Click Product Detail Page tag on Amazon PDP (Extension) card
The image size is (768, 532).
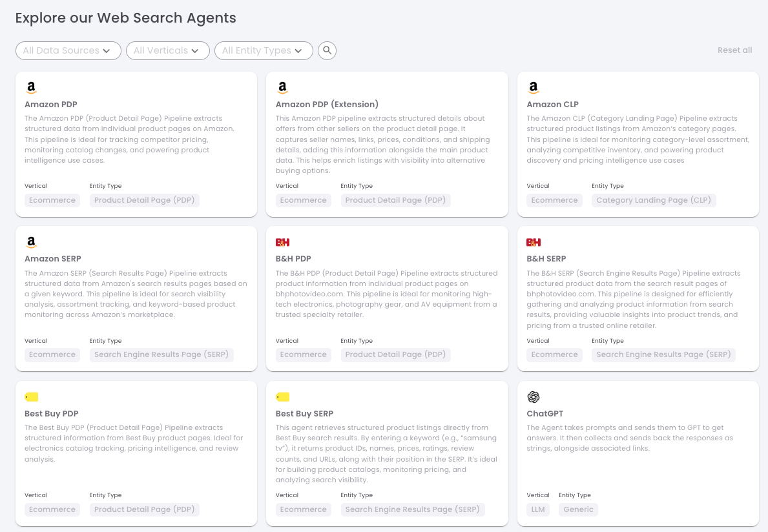[x=395, y=200]
